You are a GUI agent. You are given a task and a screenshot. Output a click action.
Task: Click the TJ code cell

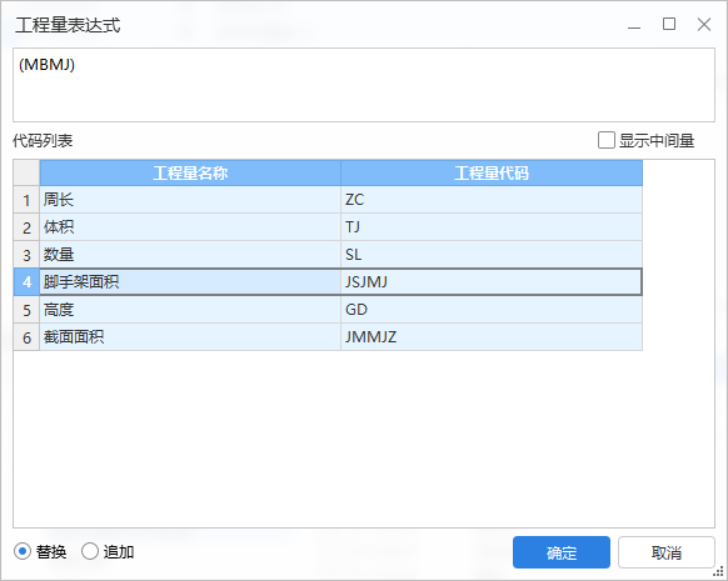492,227
